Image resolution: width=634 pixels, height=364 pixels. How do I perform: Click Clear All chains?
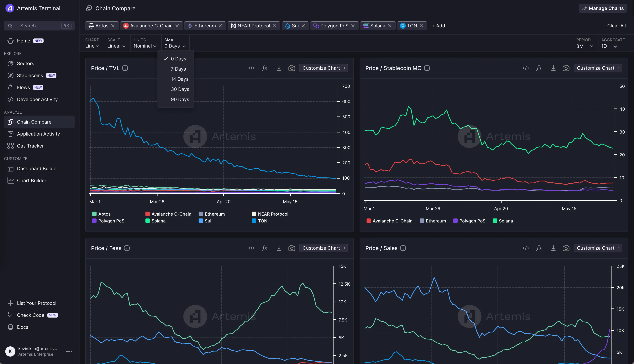[616, 26]
